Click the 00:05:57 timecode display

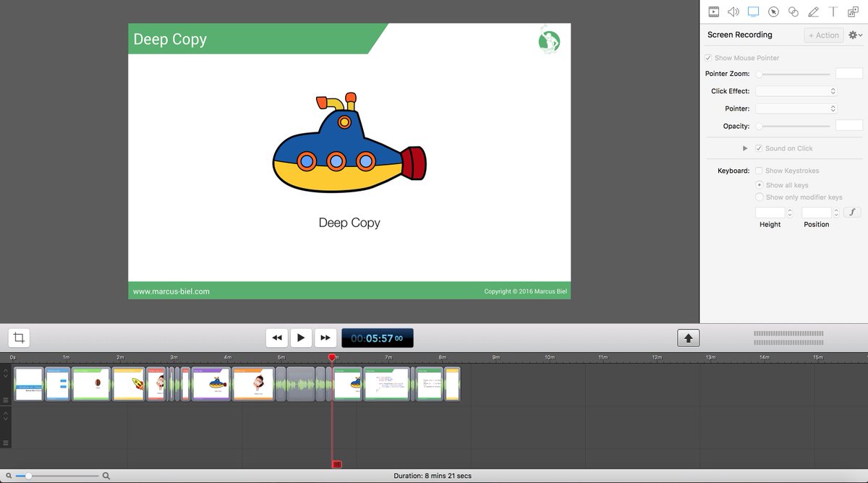[x=378, y=338]
